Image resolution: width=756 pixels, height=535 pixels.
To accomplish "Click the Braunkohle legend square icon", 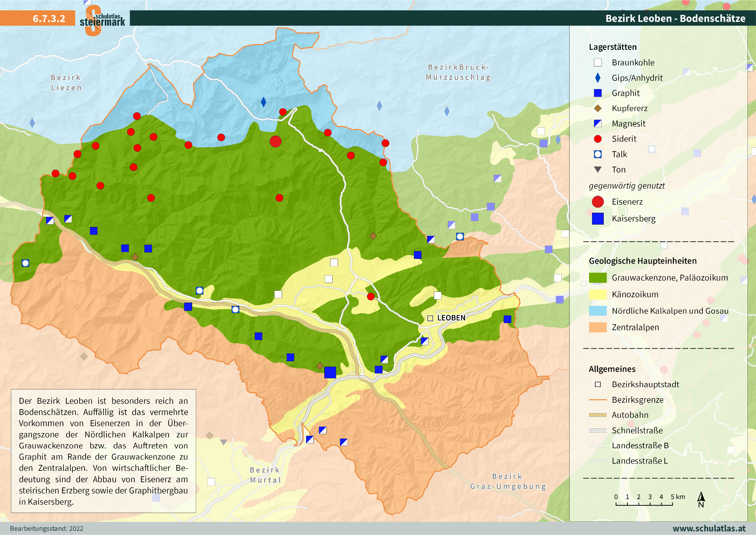I will click(x=598, y=63).
